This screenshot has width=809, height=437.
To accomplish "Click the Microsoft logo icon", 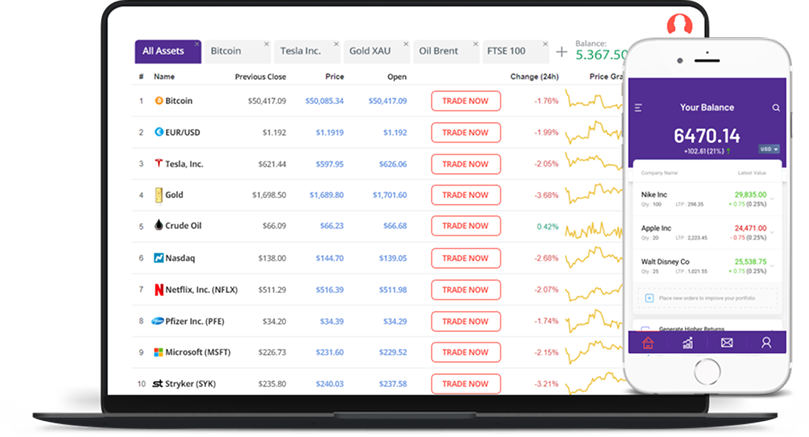I will [x=159, y=352].
